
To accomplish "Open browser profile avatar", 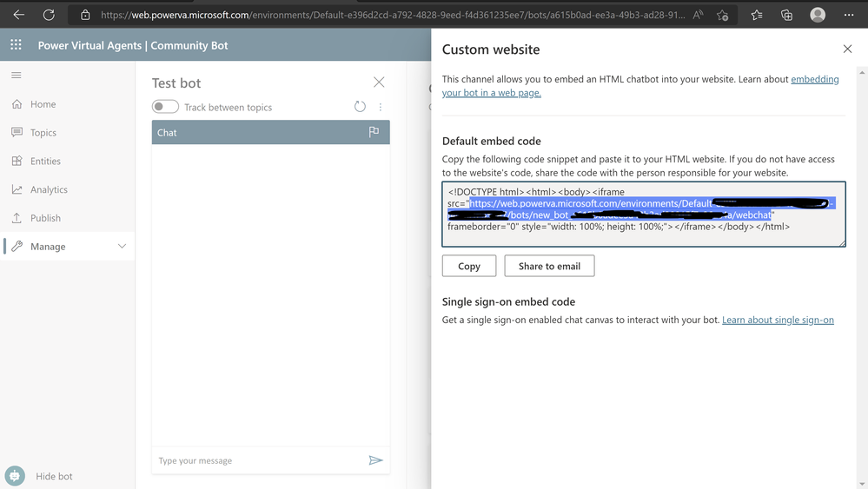I will 818,15.
